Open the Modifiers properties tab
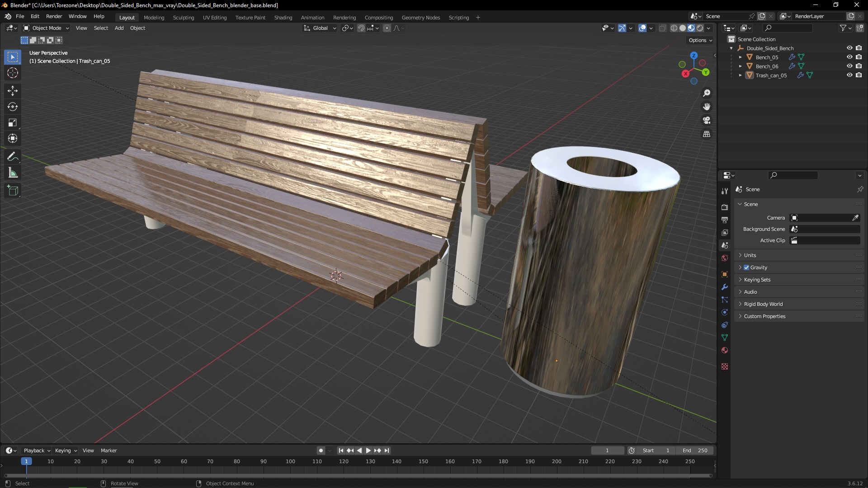This screenshot has height=488, width=868. click(725, 287)
